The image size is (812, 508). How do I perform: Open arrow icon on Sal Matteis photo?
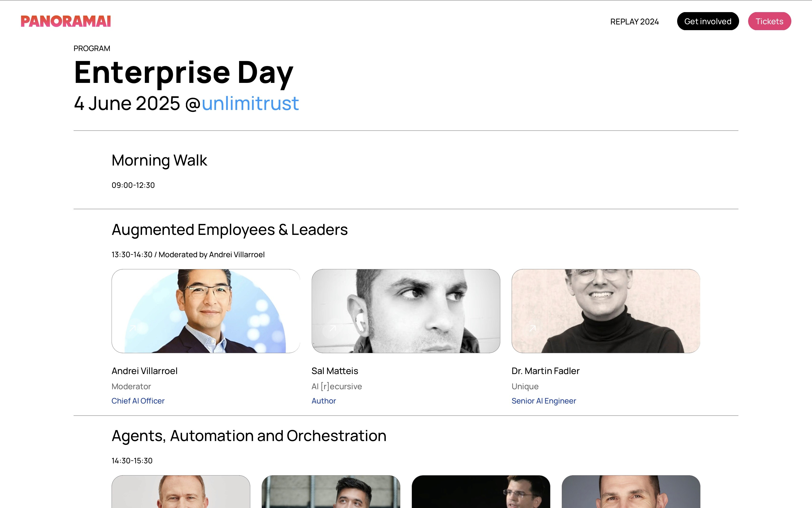(332, 328)
